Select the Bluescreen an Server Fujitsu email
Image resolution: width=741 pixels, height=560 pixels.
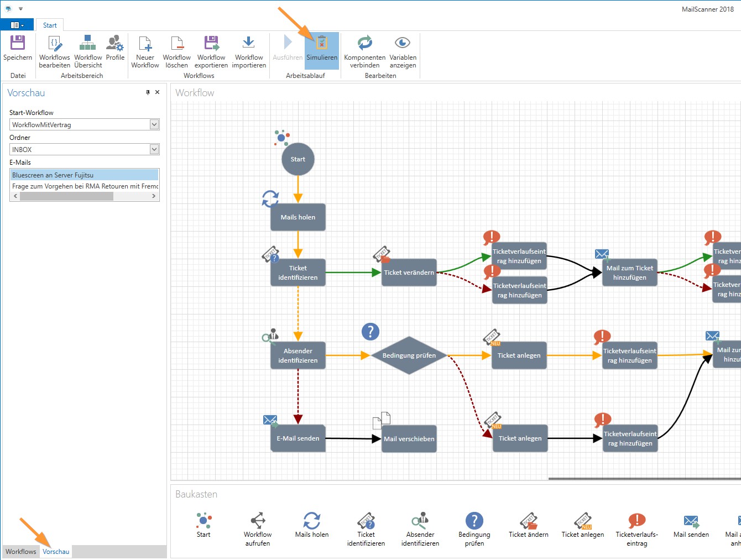pos(84,175)
